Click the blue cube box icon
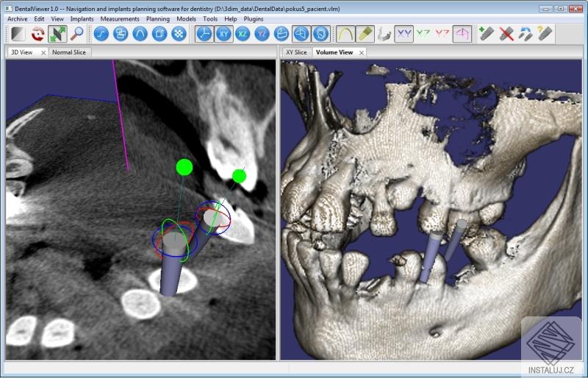Image resolution: width=588 pixels, height=390 pixels. pyautogui.click(x=159, y=34)
